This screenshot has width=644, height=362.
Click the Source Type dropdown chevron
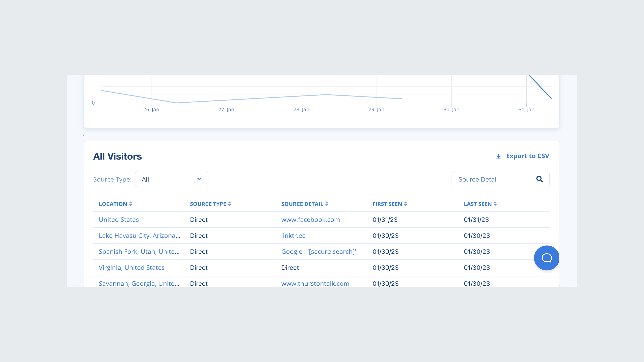point(199,179)
